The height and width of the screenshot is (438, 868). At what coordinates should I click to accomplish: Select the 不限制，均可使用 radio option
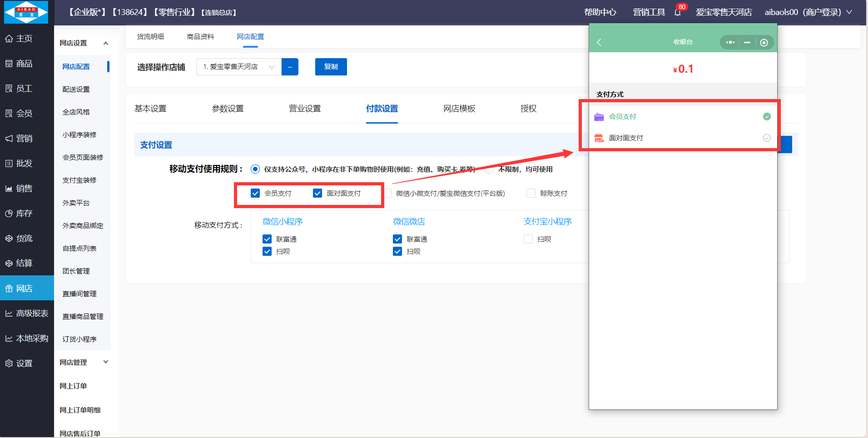point(489,169)
